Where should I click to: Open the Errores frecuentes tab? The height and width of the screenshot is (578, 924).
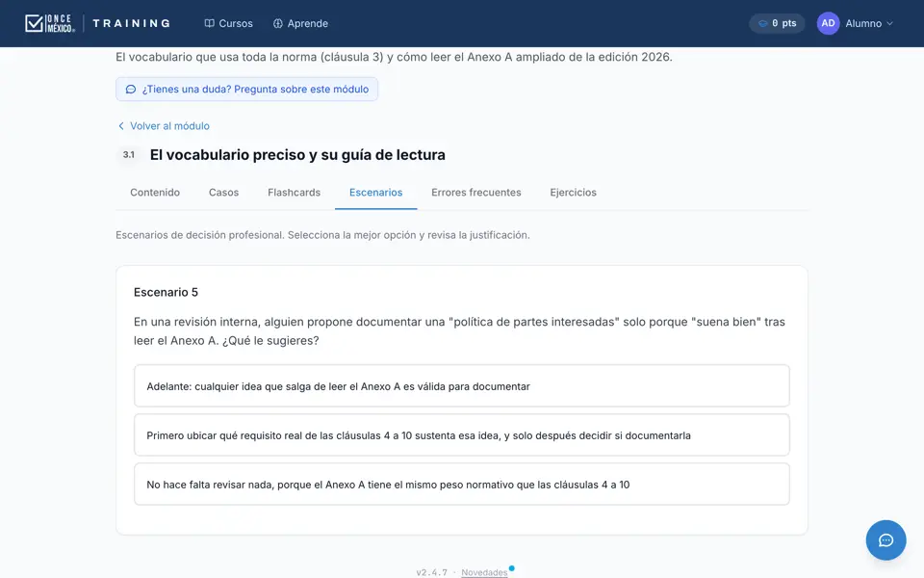[x=476, y=193]
